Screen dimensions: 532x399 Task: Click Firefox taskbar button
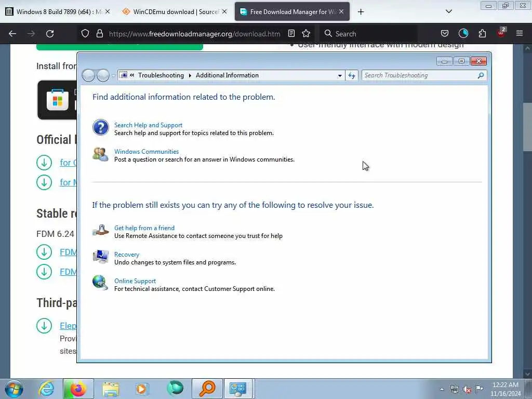[x=78, y=389]
